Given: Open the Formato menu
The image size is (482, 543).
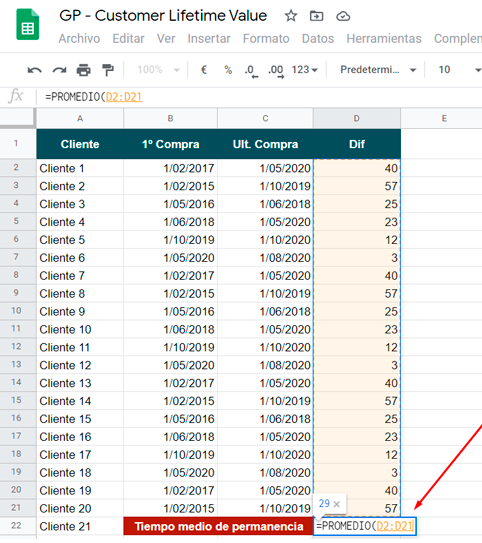Looking at the screenshot, I should point(266,38).
